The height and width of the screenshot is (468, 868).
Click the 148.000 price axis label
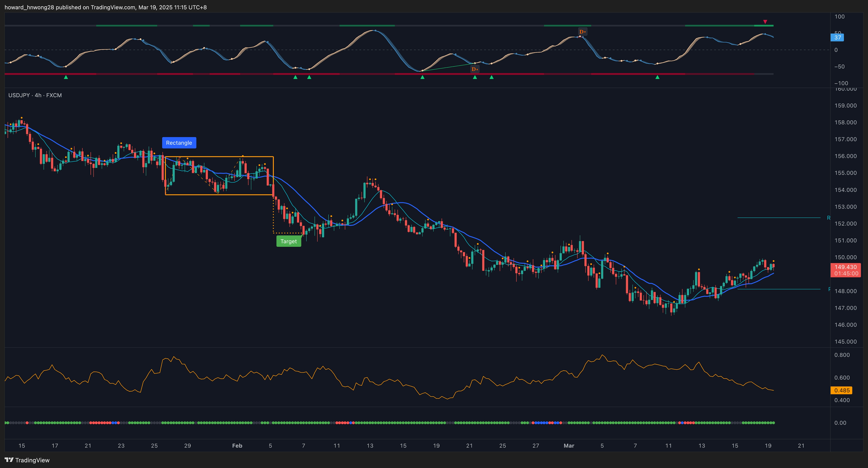(845, 291)
